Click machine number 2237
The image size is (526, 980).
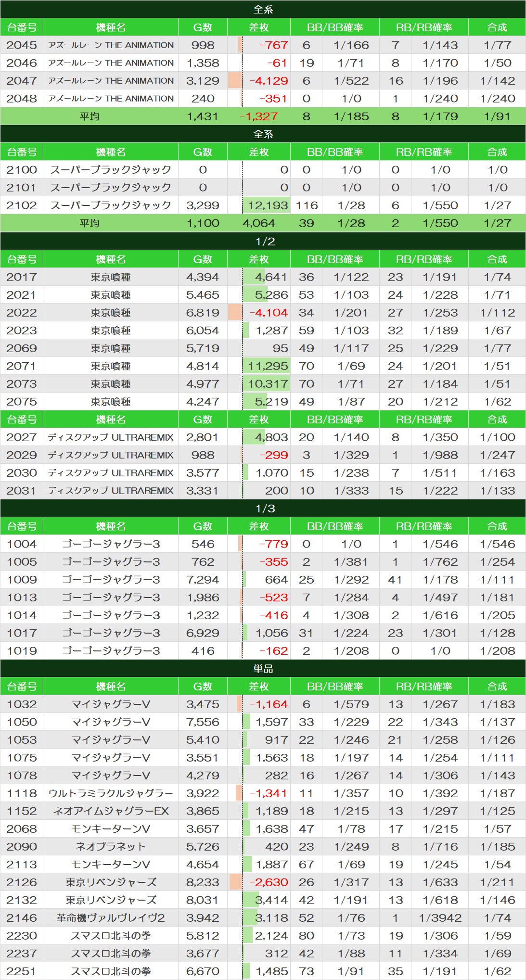(22, 954)
